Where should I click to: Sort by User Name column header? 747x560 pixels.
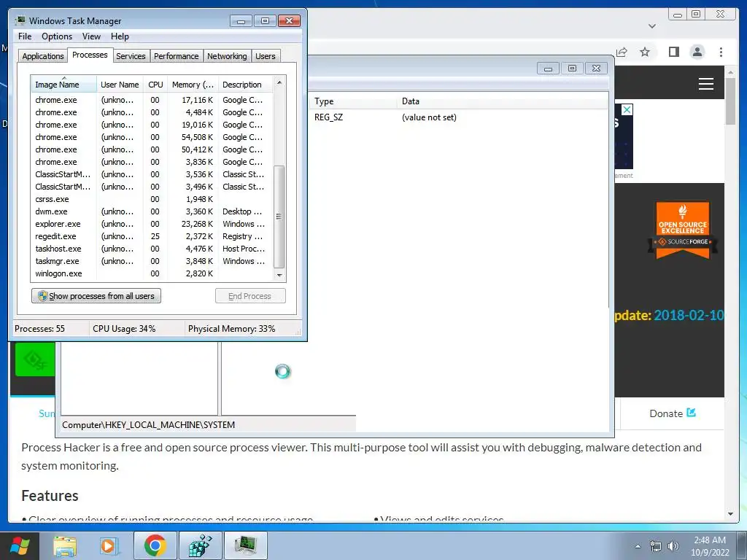tap(120, 85)
